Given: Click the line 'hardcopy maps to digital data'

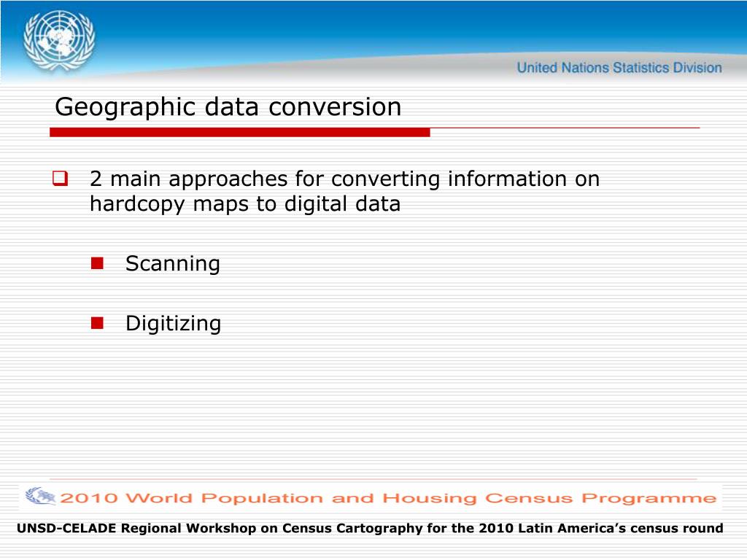Looking at the screenshot, I should [245, 204].
